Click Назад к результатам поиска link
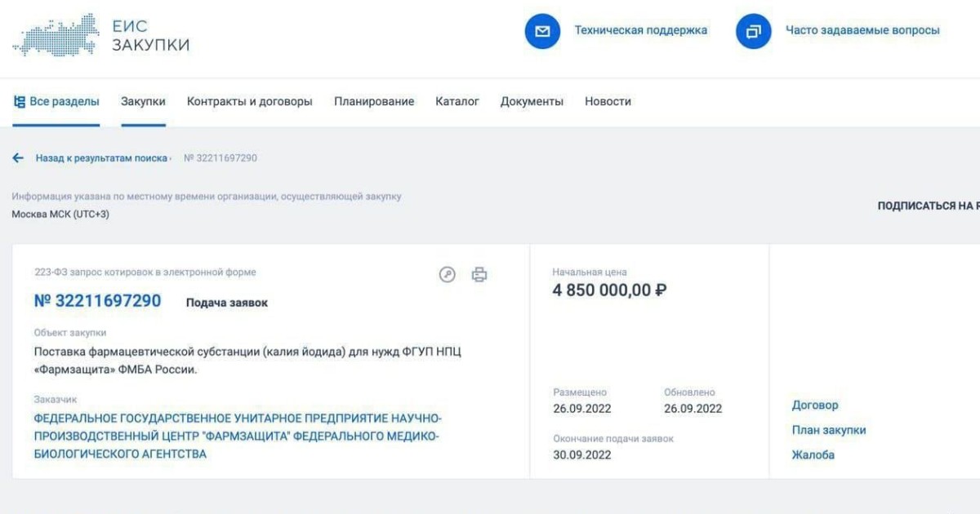 (101, 158)
